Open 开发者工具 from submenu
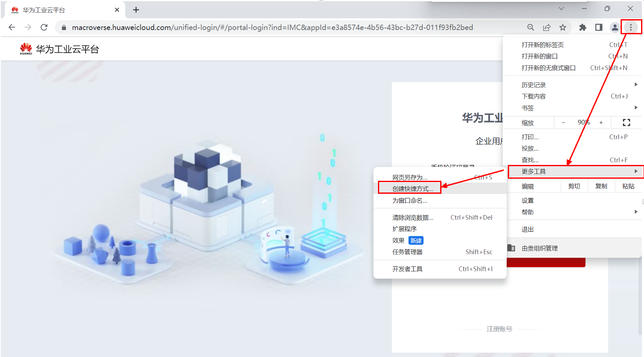The width and height of the screenshot is (644, 357). pos(440,269)
